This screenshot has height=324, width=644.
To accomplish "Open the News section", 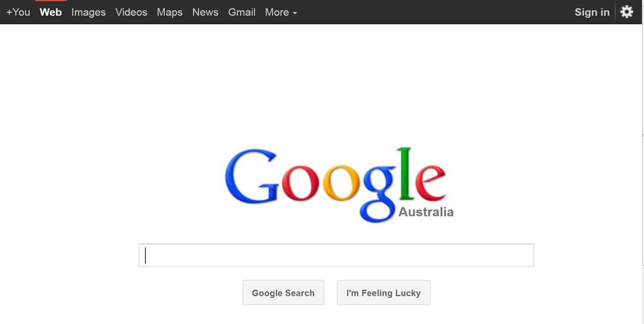I will (x=205, y=12).
